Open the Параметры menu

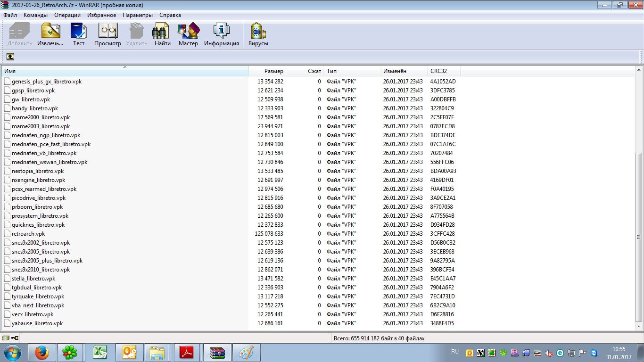(138, 15)
